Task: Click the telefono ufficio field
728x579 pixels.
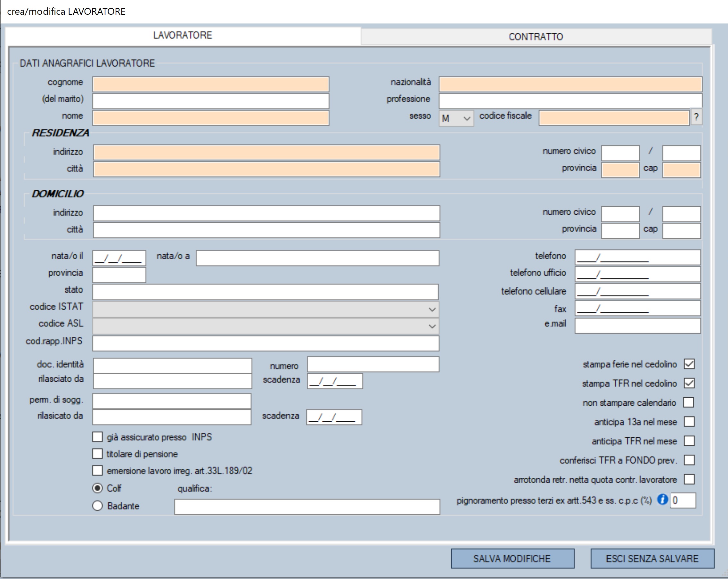Action: [x=637, y=274]
